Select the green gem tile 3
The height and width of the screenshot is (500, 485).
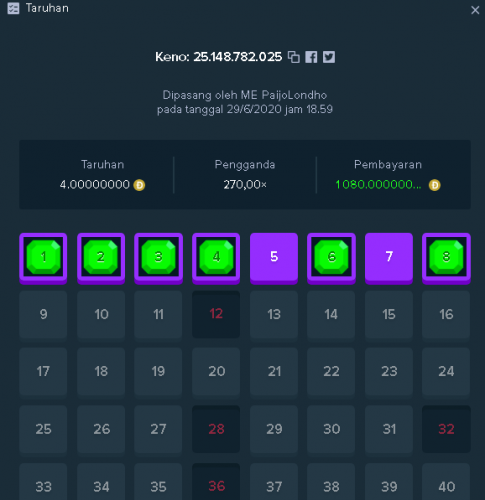158,258
